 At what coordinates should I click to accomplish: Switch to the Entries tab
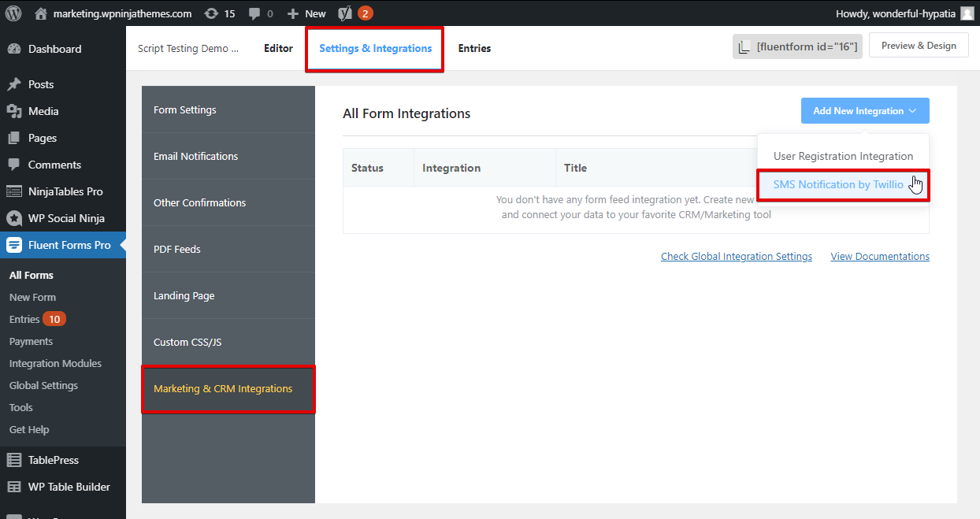click(474, 48)
